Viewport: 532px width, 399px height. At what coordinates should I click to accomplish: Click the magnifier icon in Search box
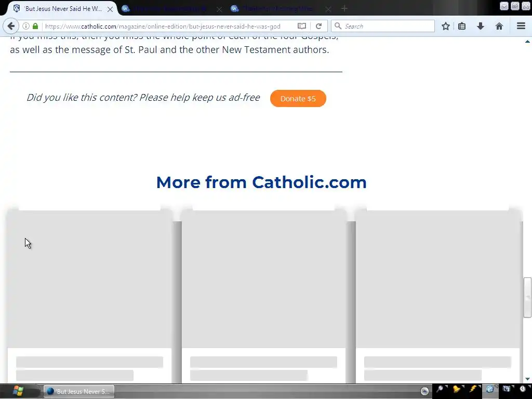pyautogui.click(x=338, y=26)
